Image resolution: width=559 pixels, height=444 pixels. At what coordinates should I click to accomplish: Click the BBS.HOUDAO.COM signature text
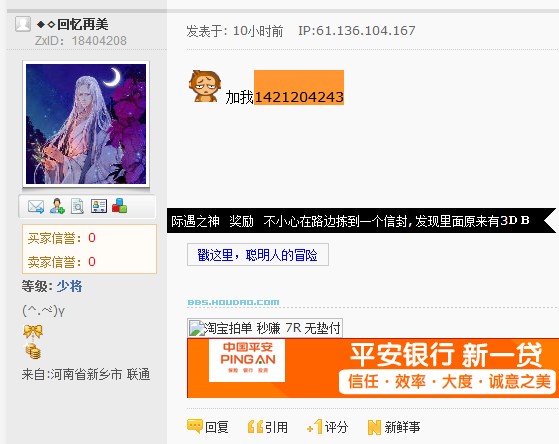point(234,302)
